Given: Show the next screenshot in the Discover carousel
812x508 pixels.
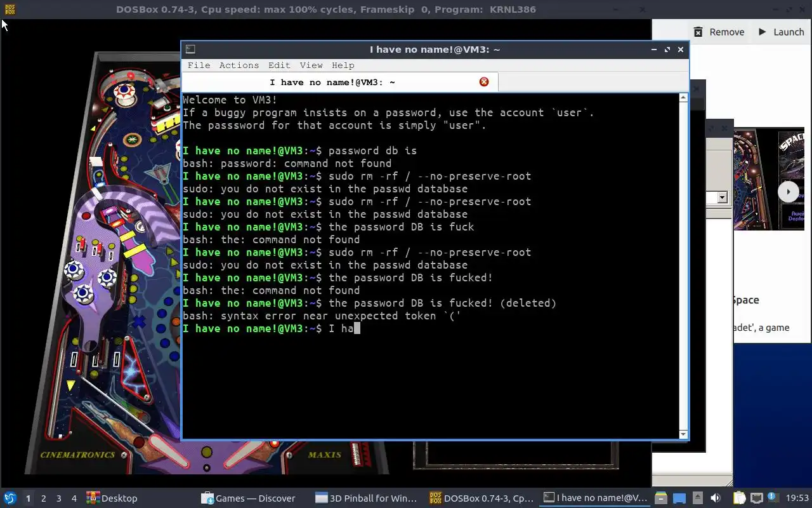Looking at the screenshot, I should [789, 192].
